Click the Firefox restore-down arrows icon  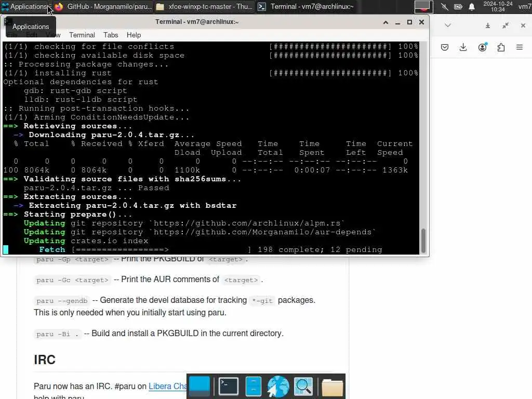point(506,25)
